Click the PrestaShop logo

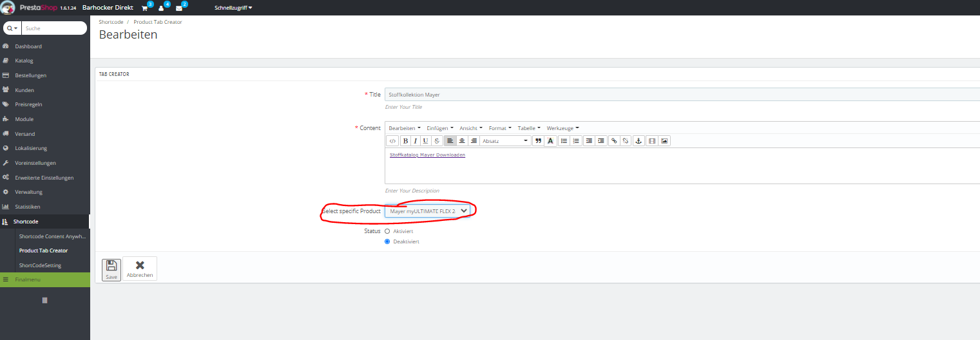(x=39, y=7)
